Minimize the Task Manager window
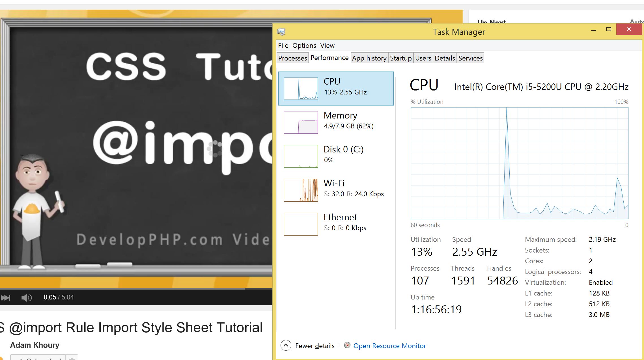Image resolution: width=644 pixels, height=360 pixels. click(594, 30)
